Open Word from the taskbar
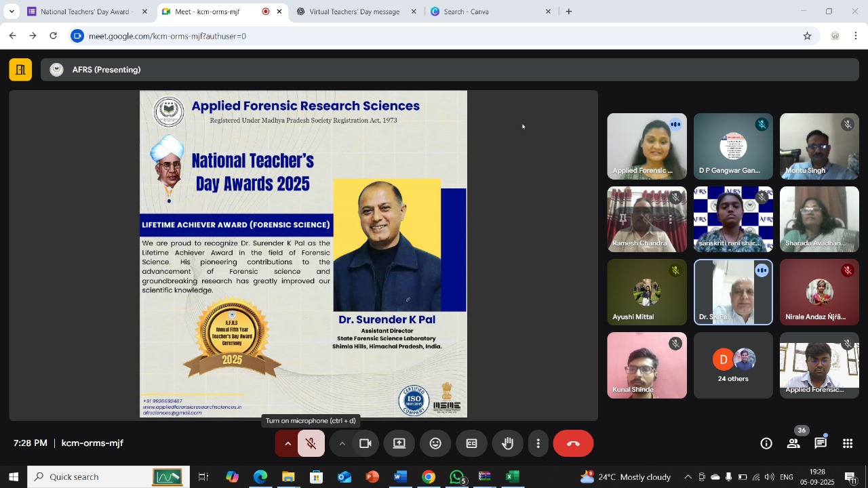This screenshot has width=868, height=488. click(x=400, y=477)
